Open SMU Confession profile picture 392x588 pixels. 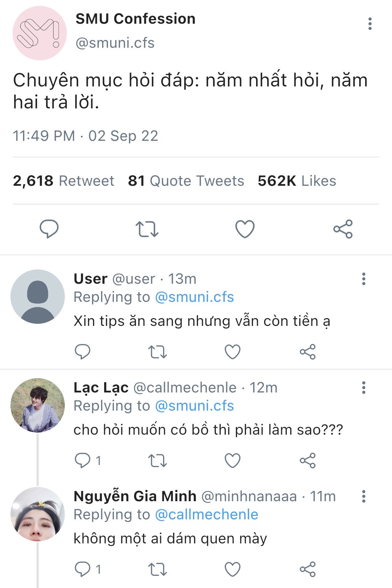pyautogui.click(x=39, y=33)
